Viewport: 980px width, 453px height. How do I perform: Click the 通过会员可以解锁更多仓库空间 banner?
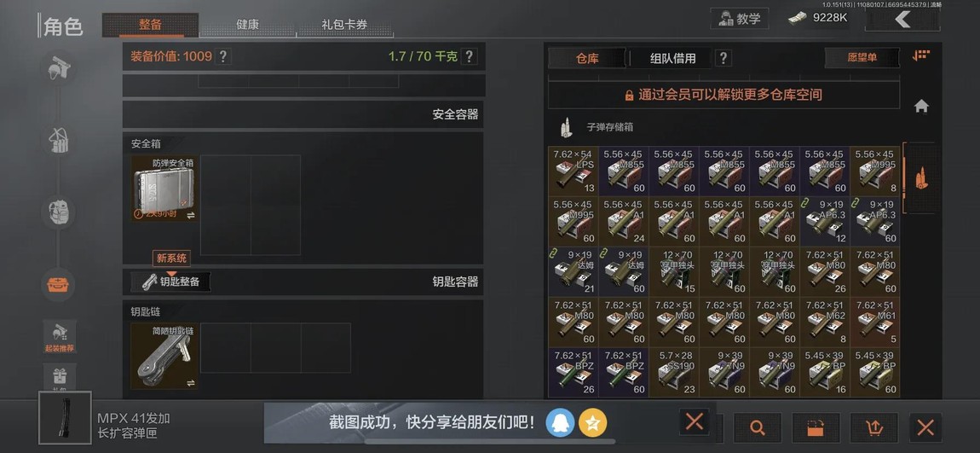723,95
